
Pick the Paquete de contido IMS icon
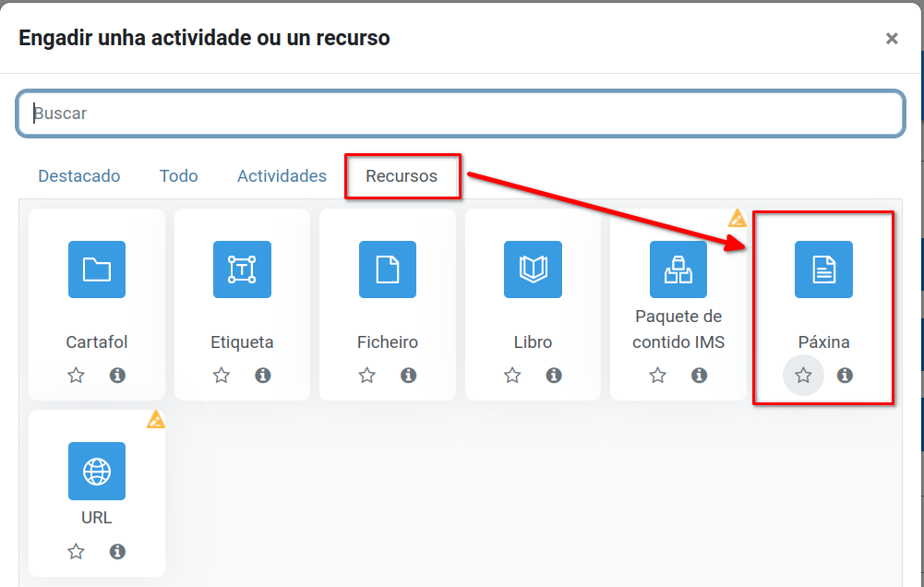click(x=678, y=270)
